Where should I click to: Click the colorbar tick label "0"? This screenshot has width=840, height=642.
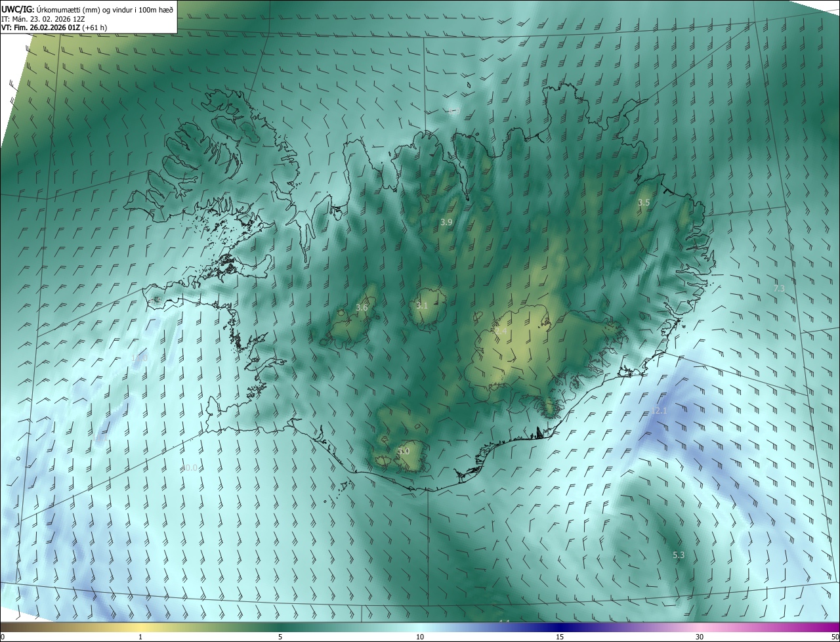(3, 637)
